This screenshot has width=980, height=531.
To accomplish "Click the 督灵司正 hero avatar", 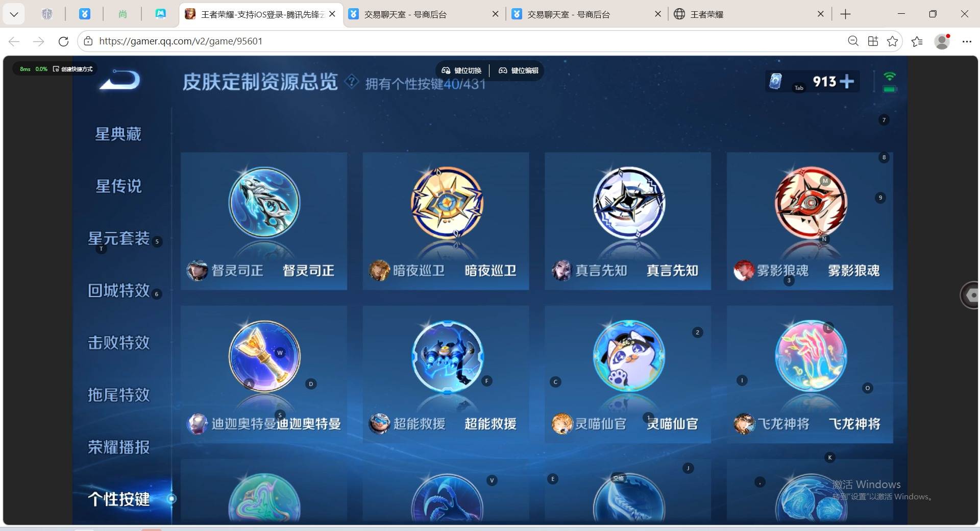I will (x=197, y=270).
